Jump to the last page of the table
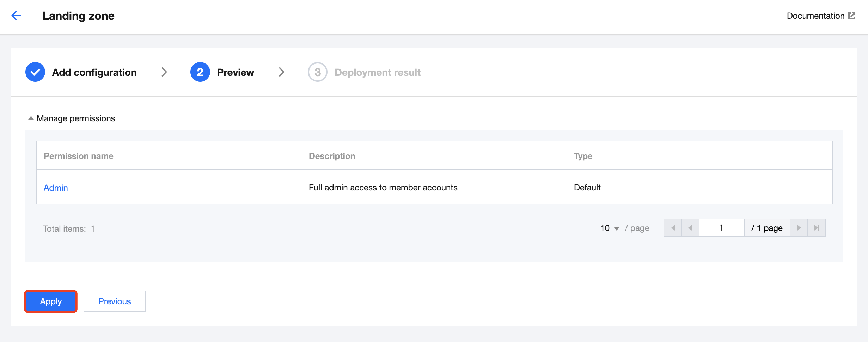Screen dimensions: 868x342 pos(817,228)
